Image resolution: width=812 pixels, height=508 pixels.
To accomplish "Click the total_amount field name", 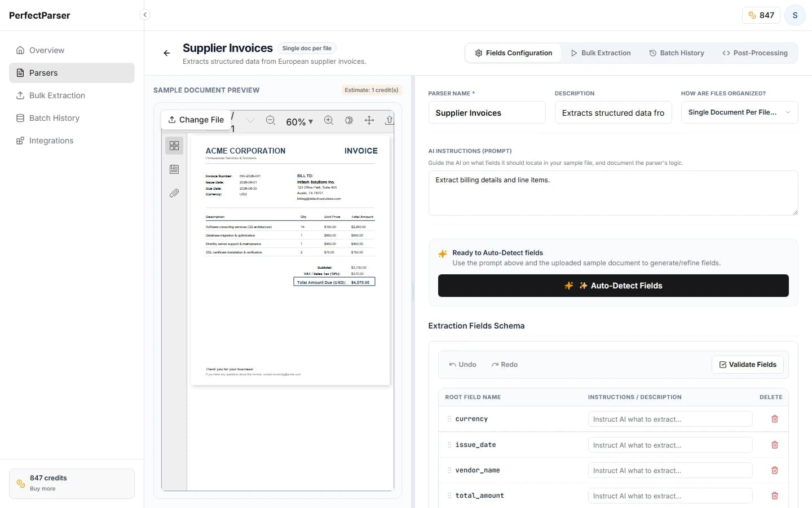I will 479,496.
